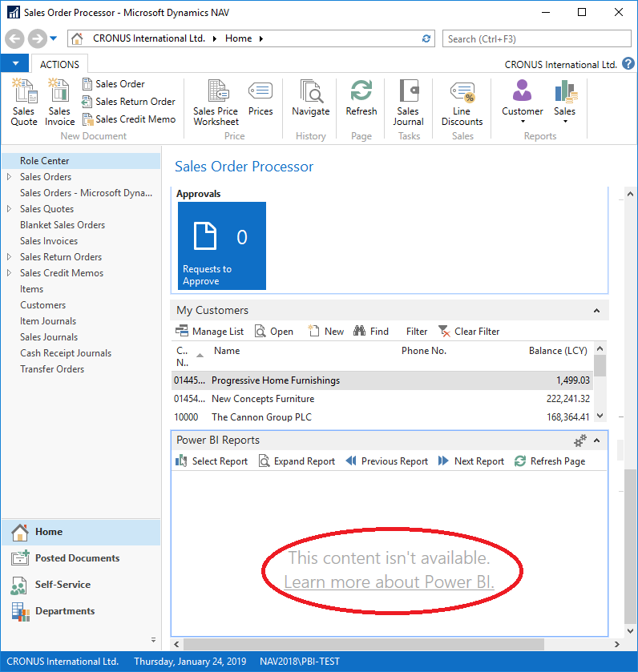This screenshot has height=672, width=638.
Task: Open Cash Receipt Journals
Action: click(x=66, y=353)
